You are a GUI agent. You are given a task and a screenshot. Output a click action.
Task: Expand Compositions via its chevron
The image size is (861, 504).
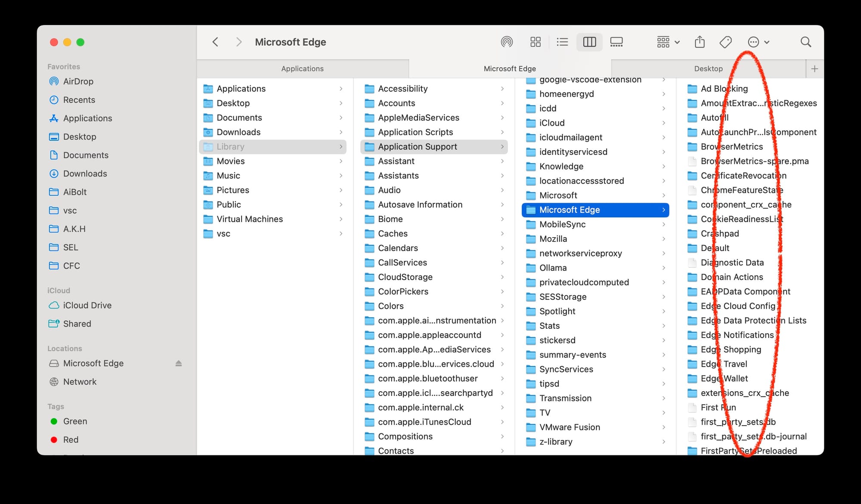502,436
